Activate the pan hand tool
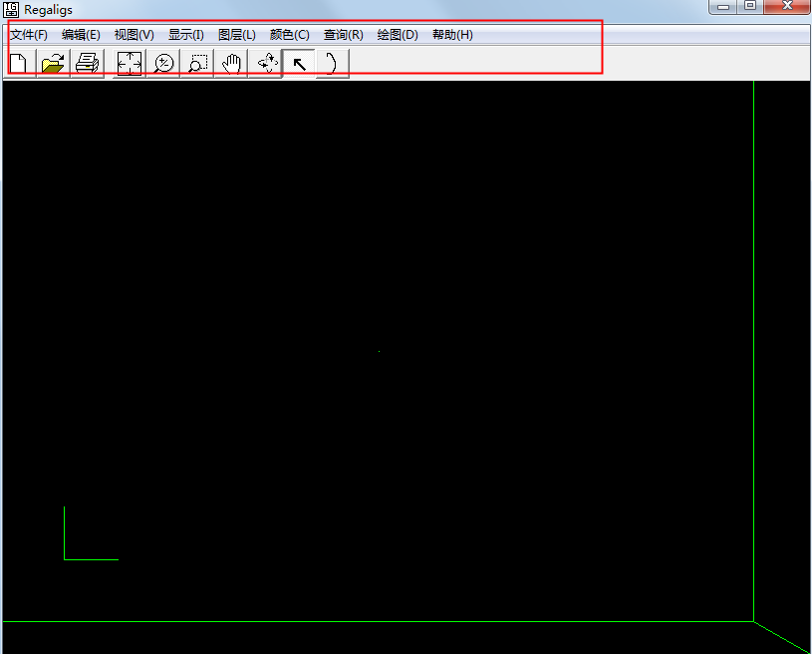 (x=231, y=64)
